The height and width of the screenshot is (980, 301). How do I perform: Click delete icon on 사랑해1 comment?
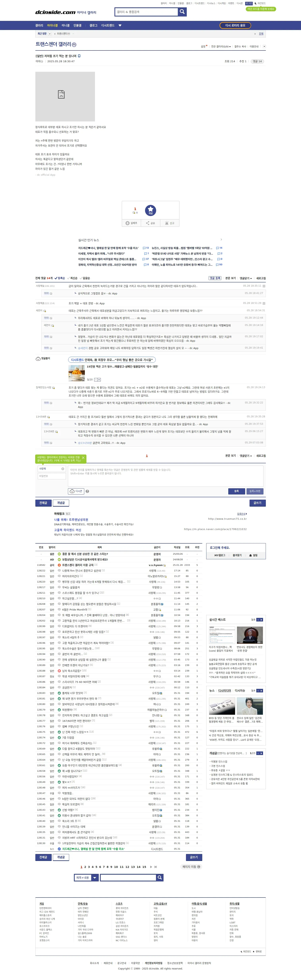pyautogui.click(x=264, y=286)
